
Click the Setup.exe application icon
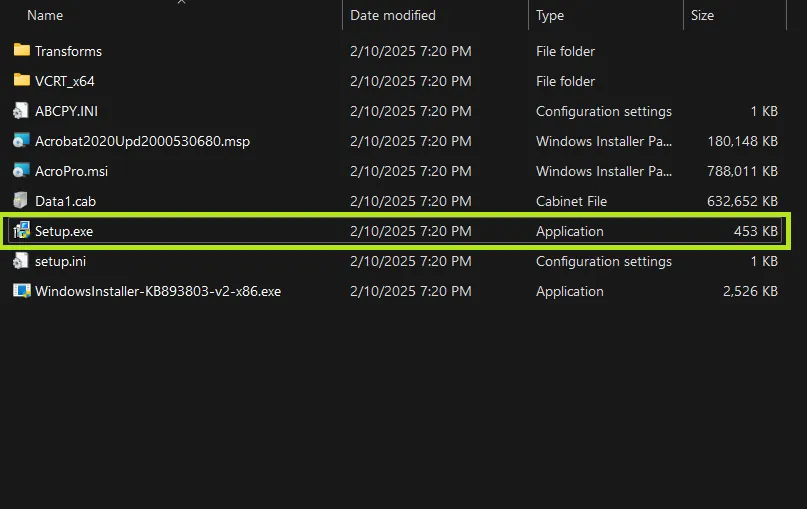[x=21, y=231]
